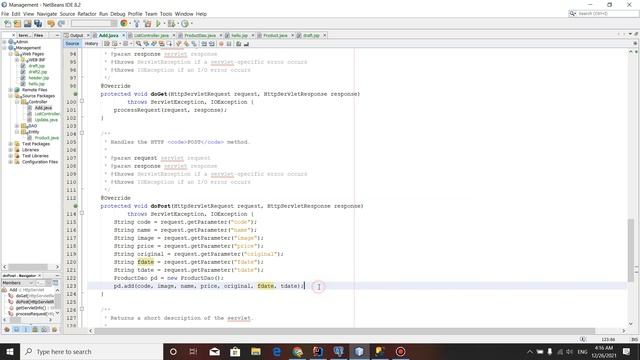Toggle History view button in editor
This screenshot has width=640, height=360.
tap(91, 44)
